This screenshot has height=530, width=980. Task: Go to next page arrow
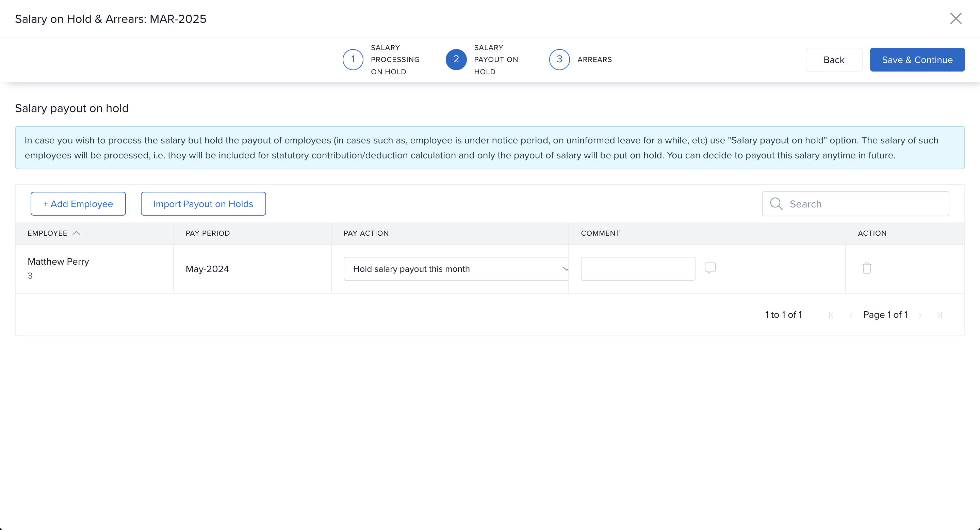point(920,315)
